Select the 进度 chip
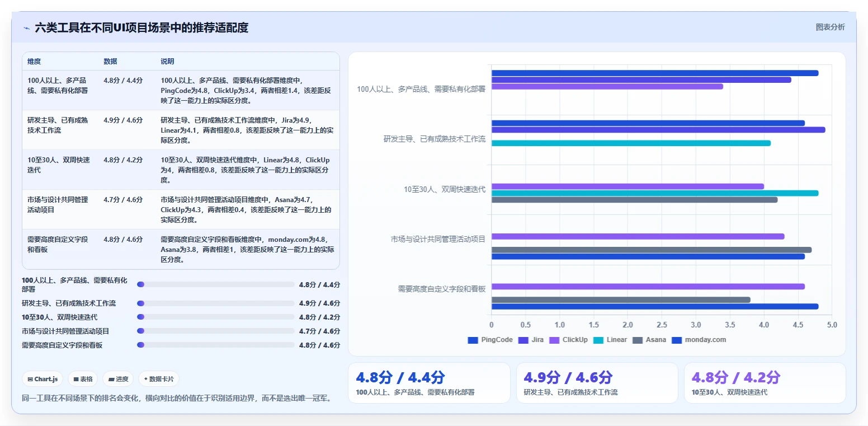Image resolution: width=868 pixels, height=426 pixels. pos(118,379)
